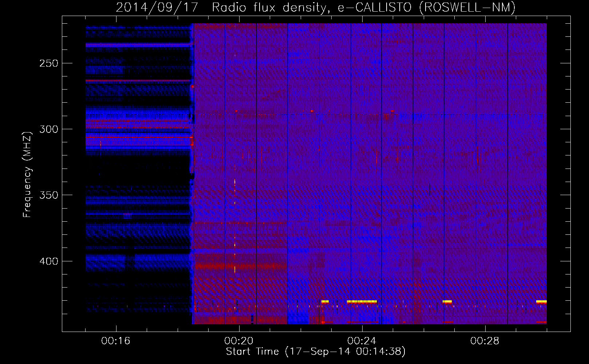The image size is (589, 364).
Task: Click the 00:16 time tick label
Action: (116, 341)
